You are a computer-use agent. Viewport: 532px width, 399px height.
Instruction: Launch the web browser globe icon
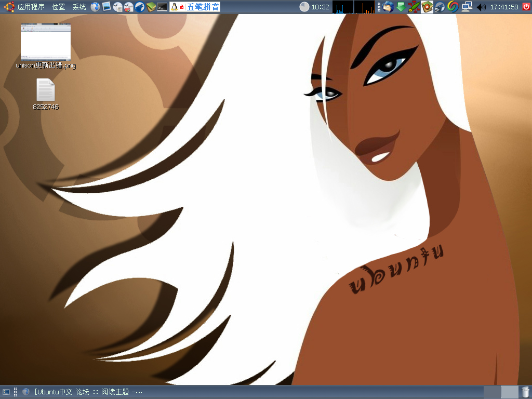96,7
